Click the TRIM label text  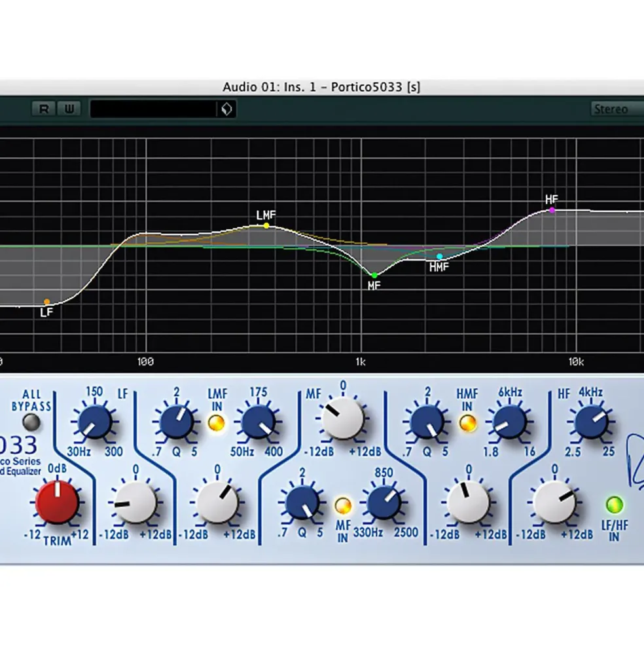pos(57,540)
